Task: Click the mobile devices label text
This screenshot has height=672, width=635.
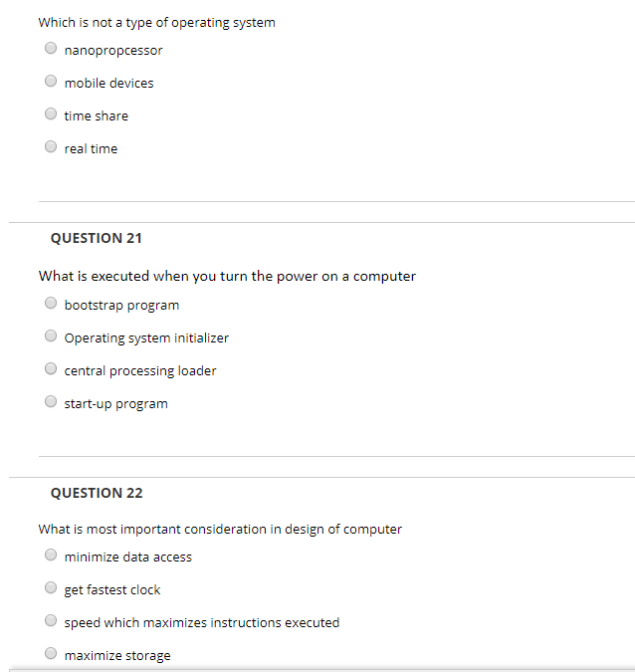Action: point(108,84)
